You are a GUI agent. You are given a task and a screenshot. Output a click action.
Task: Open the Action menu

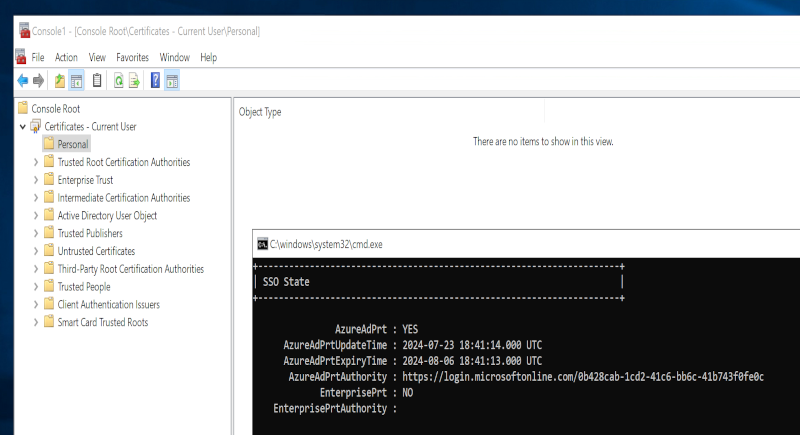(x=66, y=58)
